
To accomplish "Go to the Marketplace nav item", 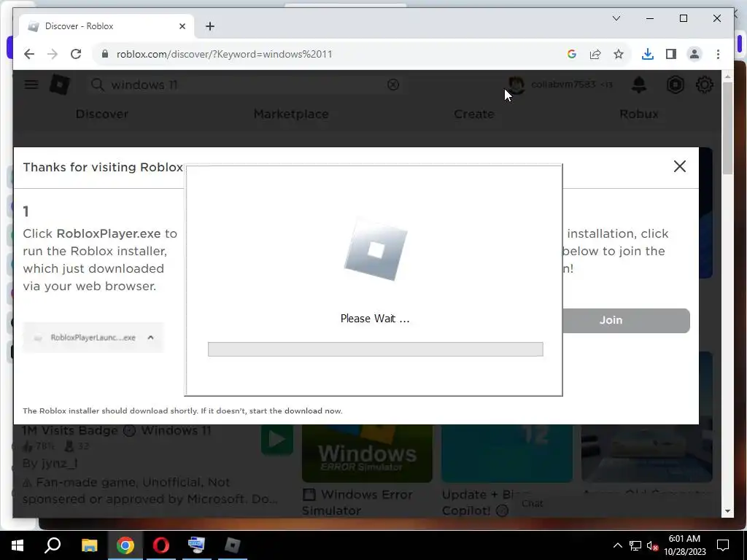I will coord(291,114).
